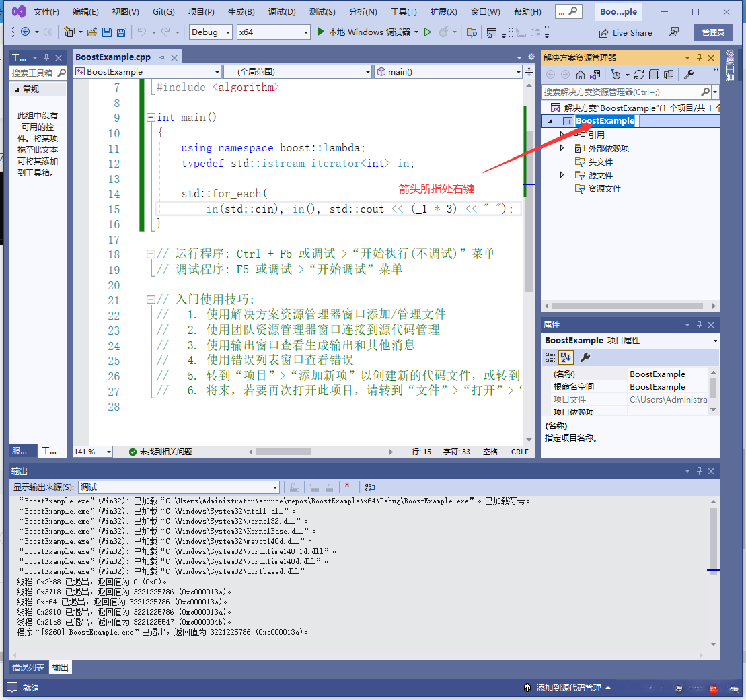Screen dimensions: 746x700
Task: Click Sync/Refresh icon in Solution Explorer
Action: [x=638, y=75]
